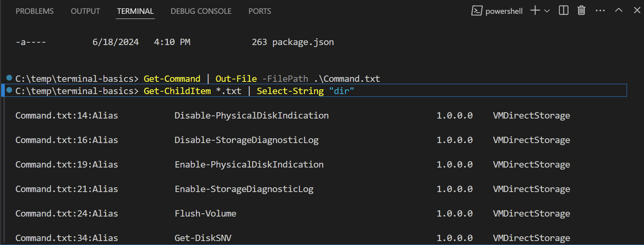Open the PROBLEMS panel tab
644x245 pixels.
coord(34,11)
